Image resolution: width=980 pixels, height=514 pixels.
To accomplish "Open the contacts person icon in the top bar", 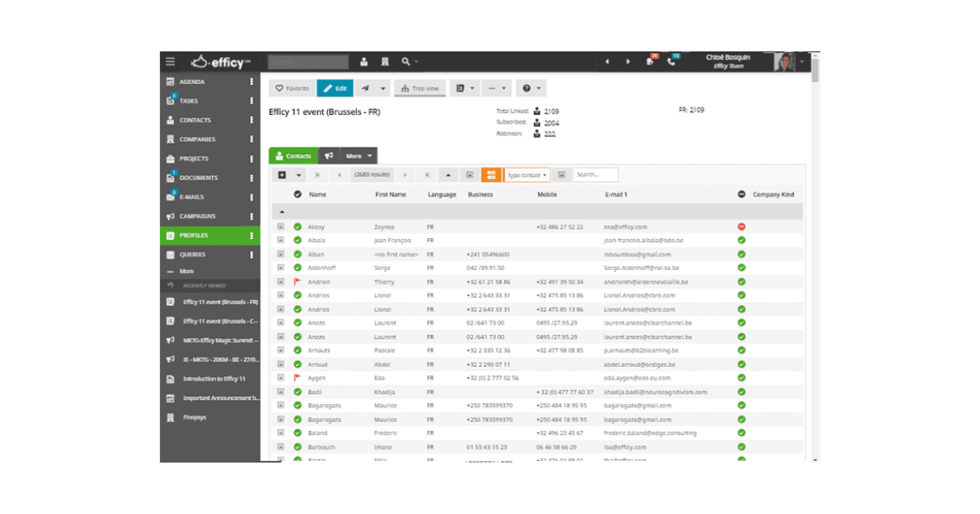I will (x=364, y=62).
